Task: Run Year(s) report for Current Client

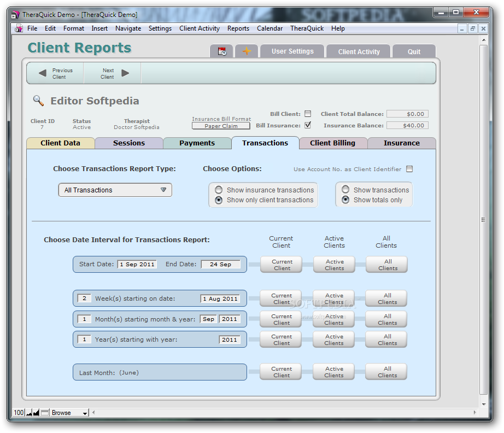Action: point(281,340)
